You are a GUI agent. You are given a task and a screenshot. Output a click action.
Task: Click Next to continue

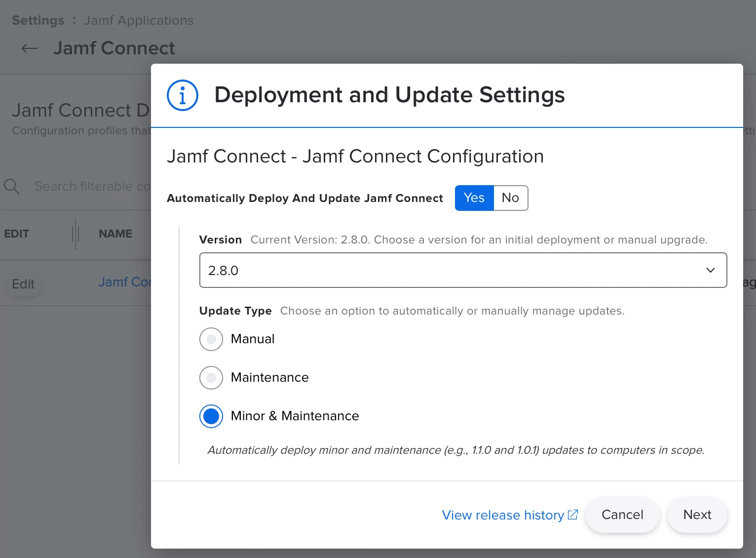(697, 515)
